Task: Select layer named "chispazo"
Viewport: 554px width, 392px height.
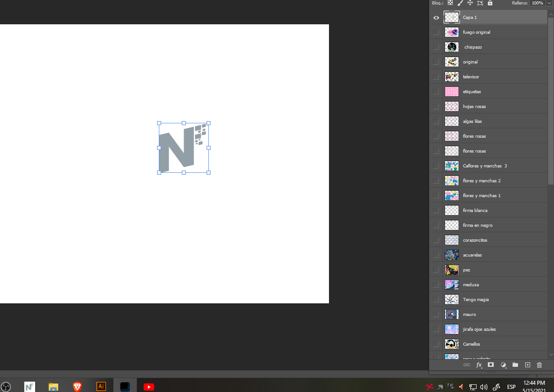Action: [x=473, y=47]
